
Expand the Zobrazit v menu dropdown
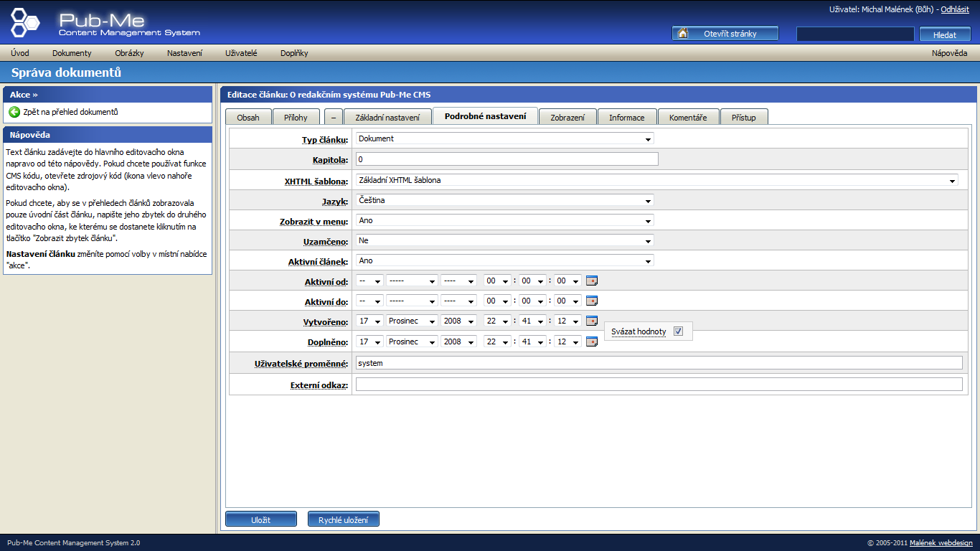[x=505, y=221]
